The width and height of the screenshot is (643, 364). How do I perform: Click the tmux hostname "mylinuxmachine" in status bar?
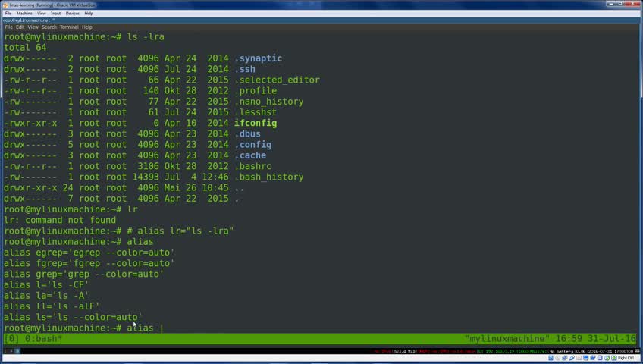coord(507,339)
